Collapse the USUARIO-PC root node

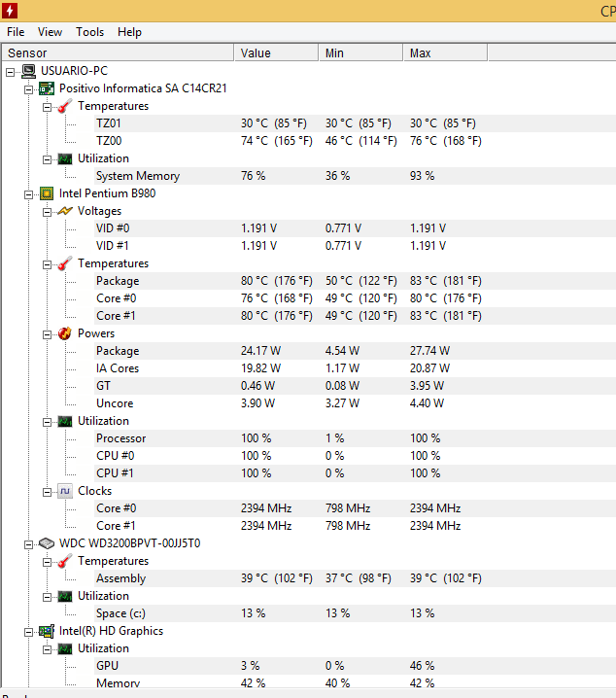[11, 72]
